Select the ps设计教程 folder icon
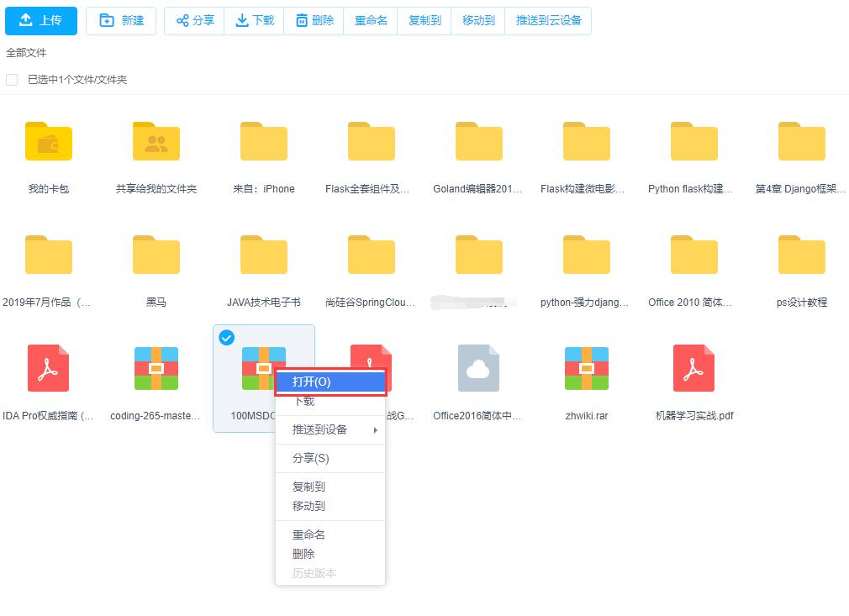 [x=802, y=255]
